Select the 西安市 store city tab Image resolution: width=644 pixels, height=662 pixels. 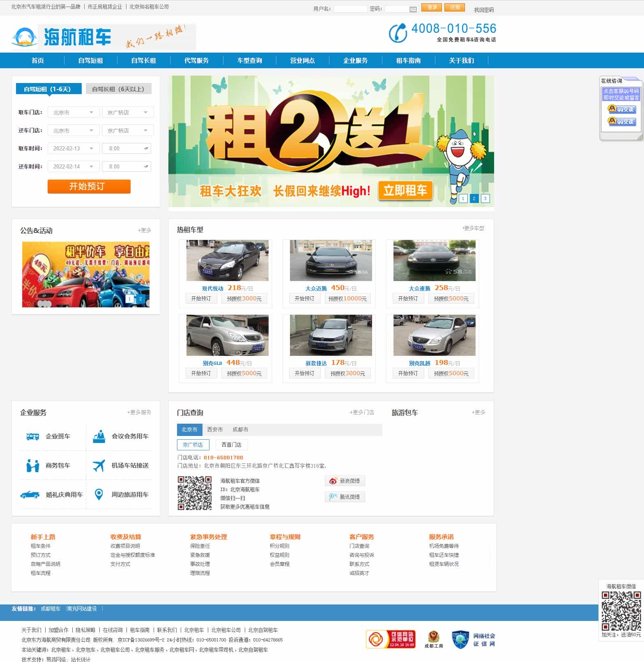coord(215,430)
